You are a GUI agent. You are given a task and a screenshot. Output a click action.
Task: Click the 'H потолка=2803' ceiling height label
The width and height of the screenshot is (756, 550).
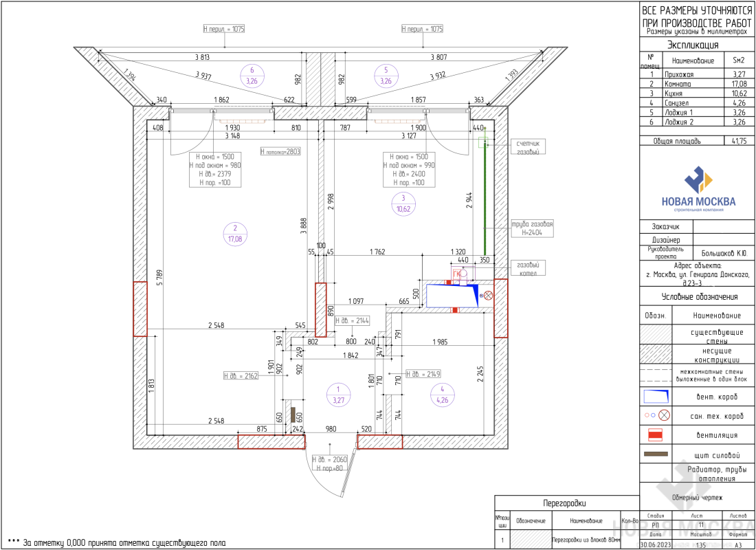[280, 151]
